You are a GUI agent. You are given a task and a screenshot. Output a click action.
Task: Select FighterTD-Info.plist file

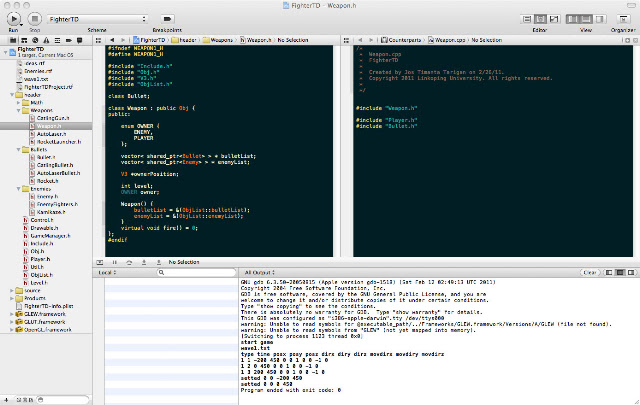[x=45, y=306]
